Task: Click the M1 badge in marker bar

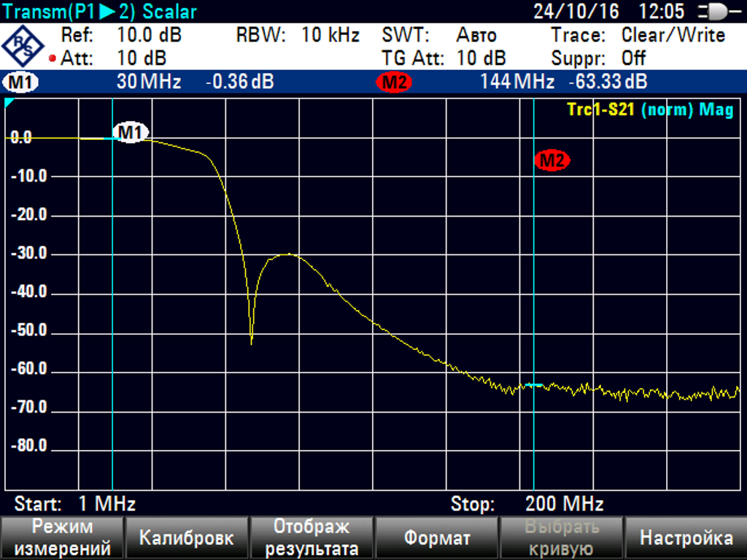Action: [x=22, y=82]
